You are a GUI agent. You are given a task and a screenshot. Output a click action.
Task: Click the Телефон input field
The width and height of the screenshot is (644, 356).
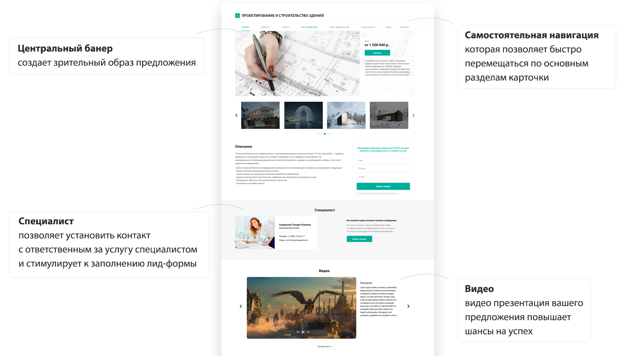[x=383, y=168]
